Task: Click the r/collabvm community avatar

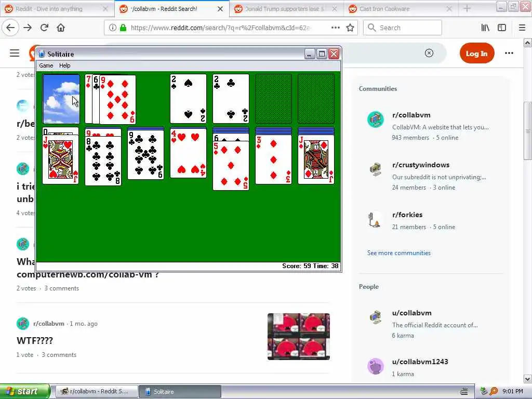Action: [x=375, y=119]
